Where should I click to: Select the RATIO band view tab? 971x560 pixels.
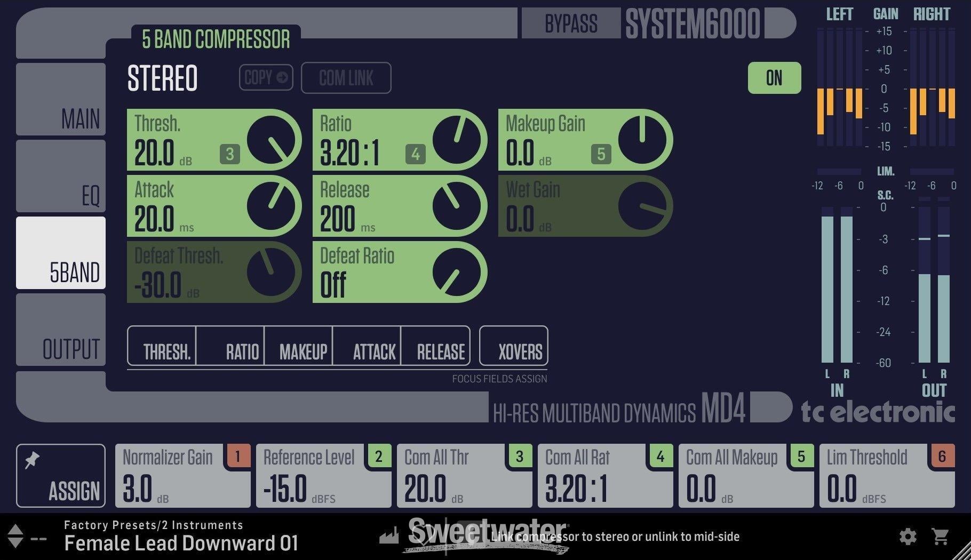(230, 346)
